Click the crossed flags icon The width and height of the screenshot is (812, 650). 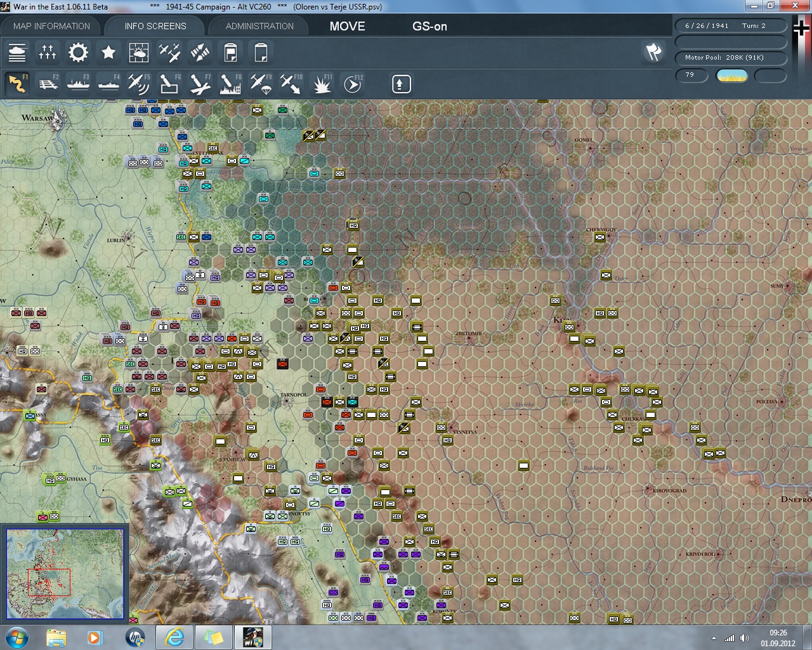click(653, 52)
